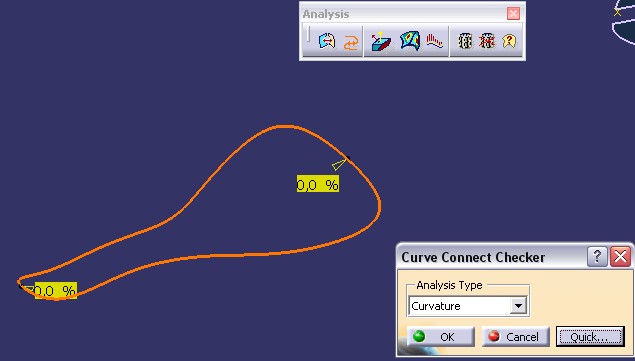Click the Remove Dress-Up icon with red cross
Image resolution: width=635 pixels, height=361 pixels.
[487, 41]
